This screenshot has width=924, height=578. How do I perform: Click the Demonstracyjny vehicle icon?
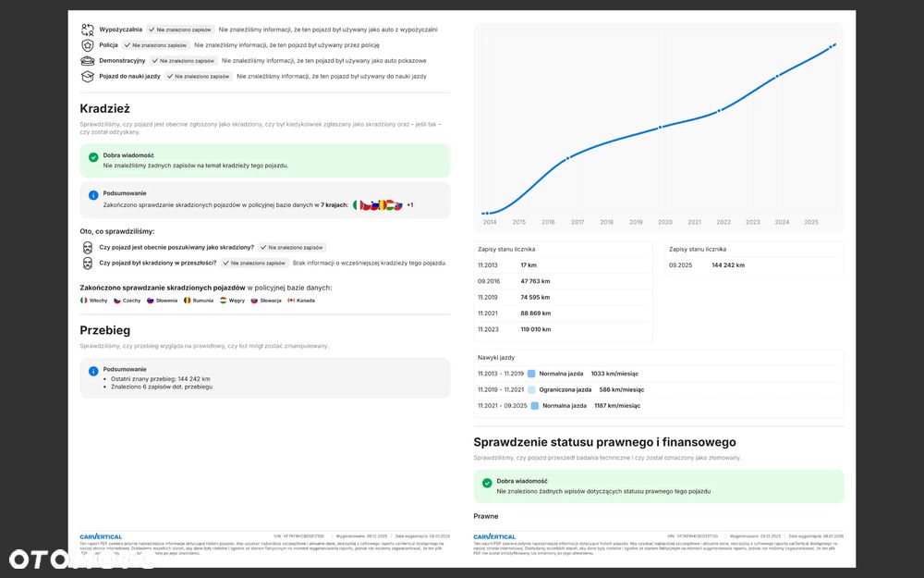point(88,60)
